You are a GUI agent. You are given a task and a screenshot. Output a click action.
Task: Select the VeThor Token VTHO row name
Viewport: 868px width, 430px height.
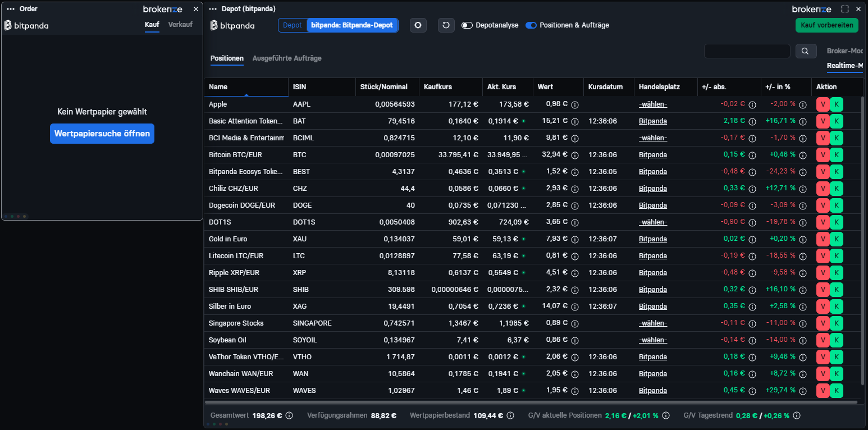pos(246,357)
